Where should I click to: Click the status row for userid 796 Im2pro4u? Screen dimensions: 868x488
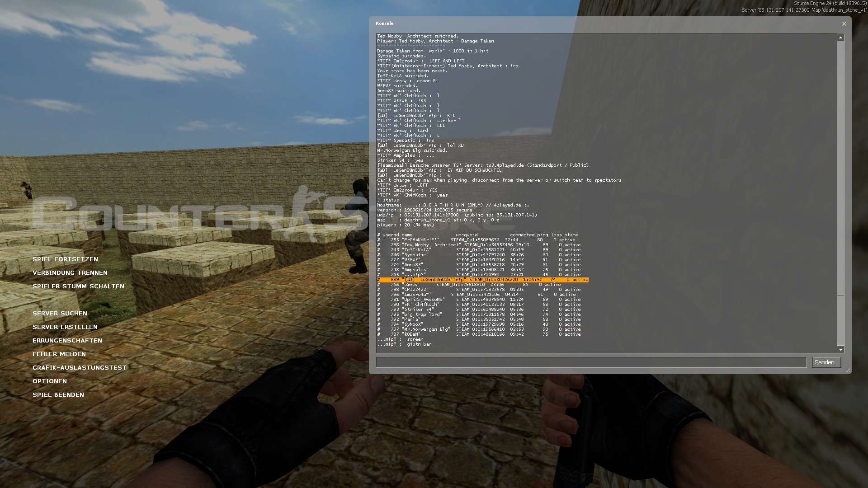coord(476,295)
